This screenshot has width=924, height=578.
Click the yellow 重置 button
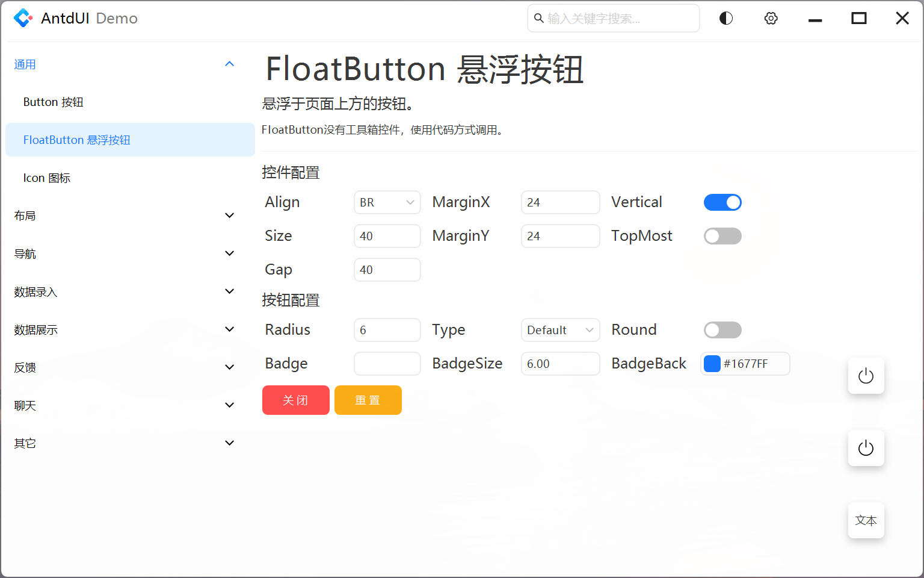tap(368, 400)
